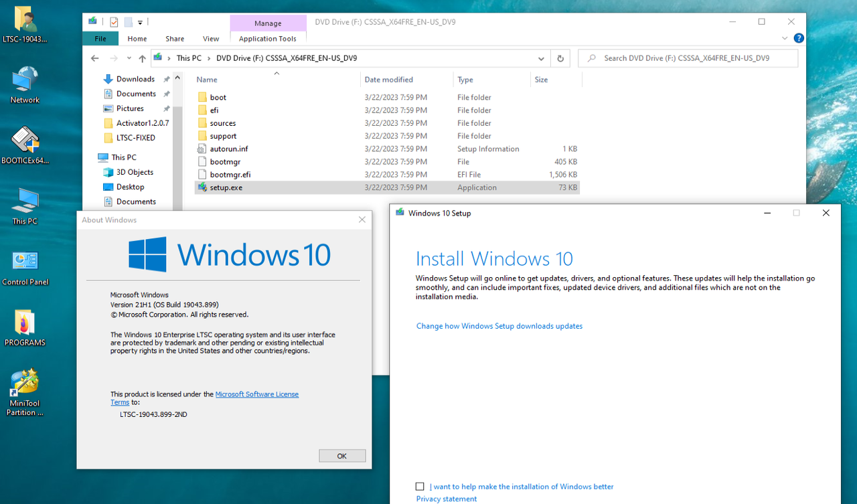Select Pictures in navigation pane
The width and height of the screenshot is (857, 504).
[x=130, y=108]
